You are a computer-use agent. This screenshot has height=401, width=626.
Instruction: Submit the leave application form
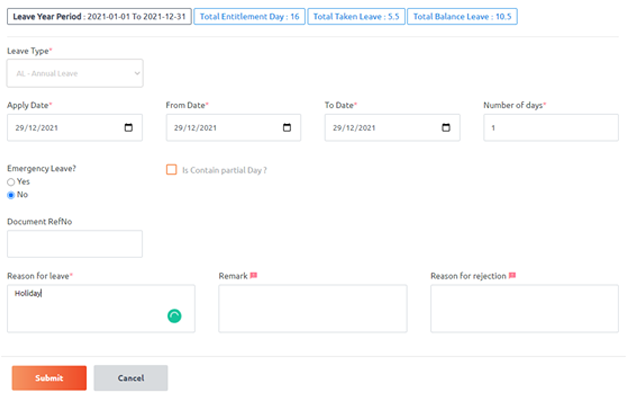[49, 378]
